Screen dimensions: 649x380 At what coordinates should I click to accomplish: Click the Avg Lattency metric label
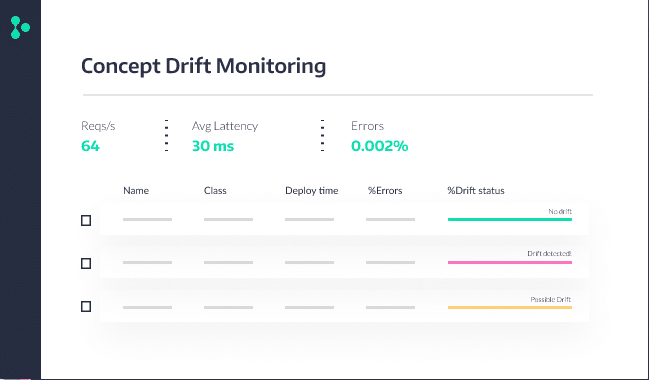coord(225,126)
